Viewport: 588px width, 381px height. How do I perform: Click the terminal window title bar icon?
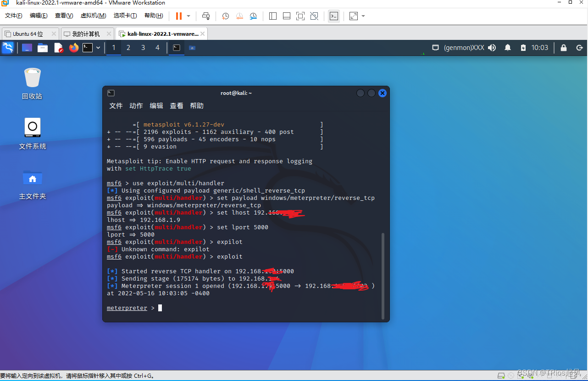coord(111,93)
